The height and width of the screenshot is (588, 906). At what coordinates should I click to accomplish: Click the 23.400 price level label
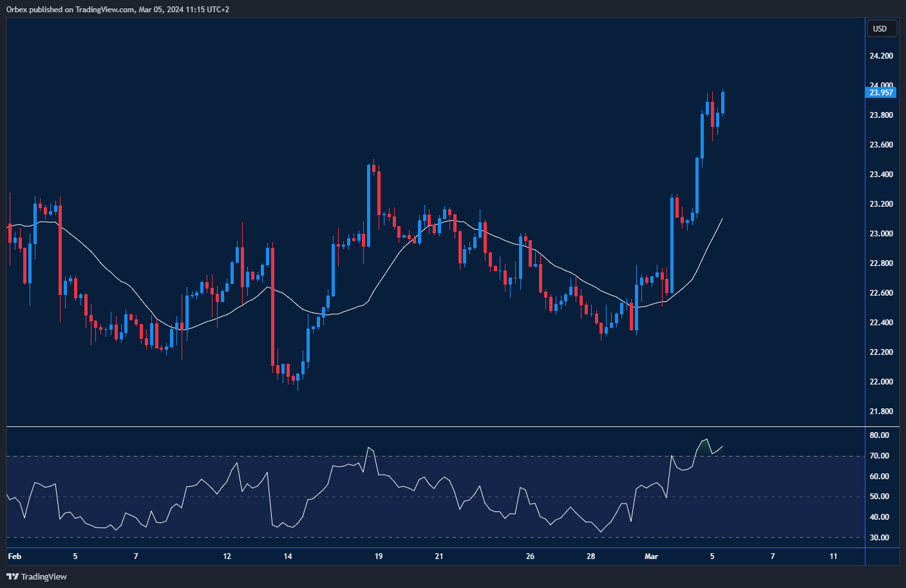(x=881, y=175)
